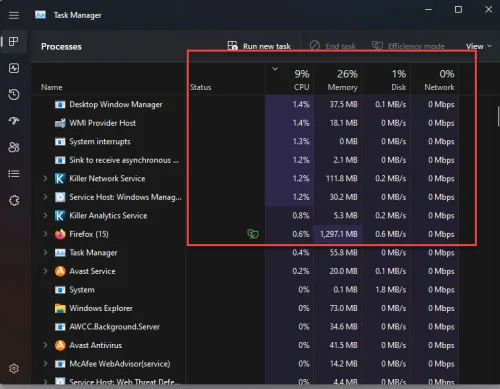
Task: Click the System interrupts icon
Action: click(x=60, y=142)
